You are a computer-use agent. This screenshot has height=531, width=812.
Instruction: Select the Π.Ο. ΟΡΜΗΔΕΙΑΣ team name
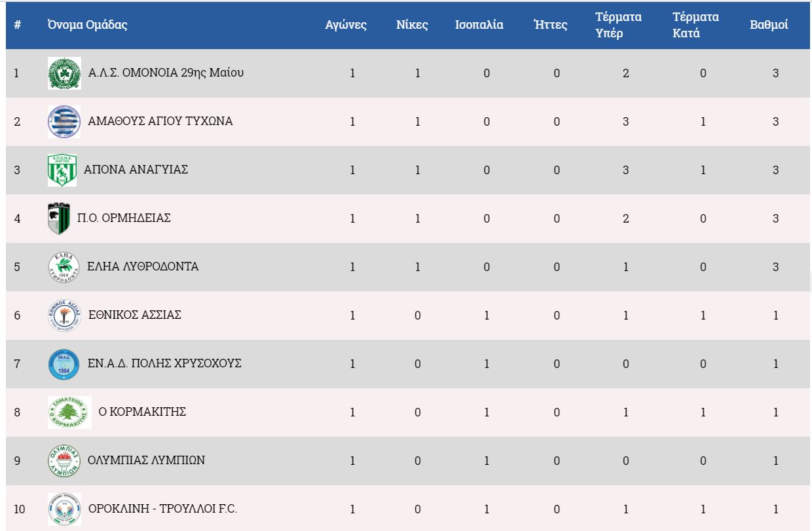124,218
